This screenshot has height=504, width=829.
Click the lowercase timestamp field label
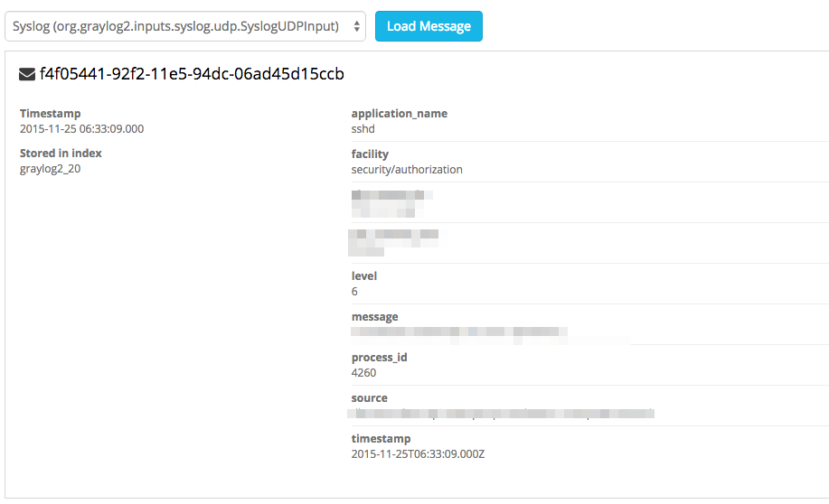[381, 439]
